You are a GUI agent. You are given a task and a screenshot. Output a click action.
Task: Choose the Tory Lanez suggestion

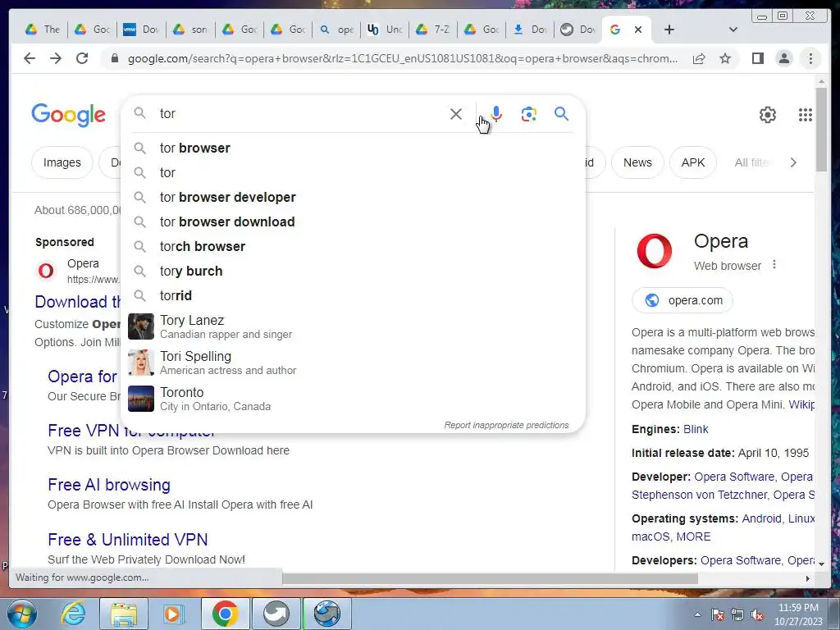point(353,326)
